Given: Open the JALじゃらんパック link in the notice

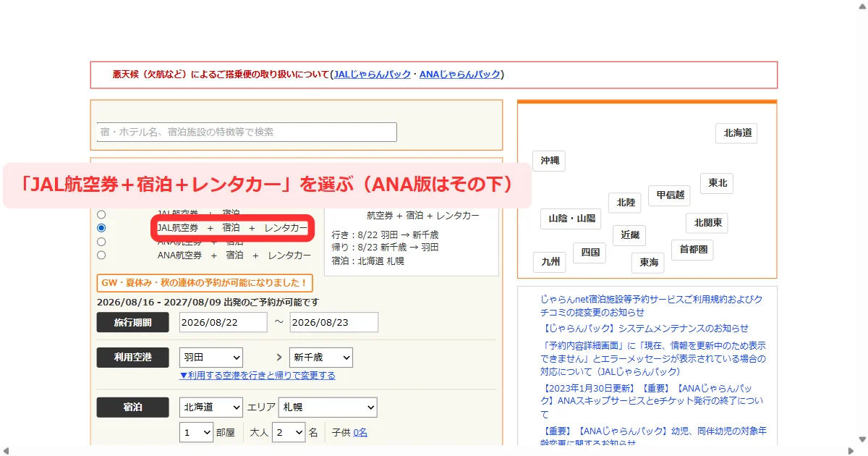Looking at the screenshot, I should [372, 75].
